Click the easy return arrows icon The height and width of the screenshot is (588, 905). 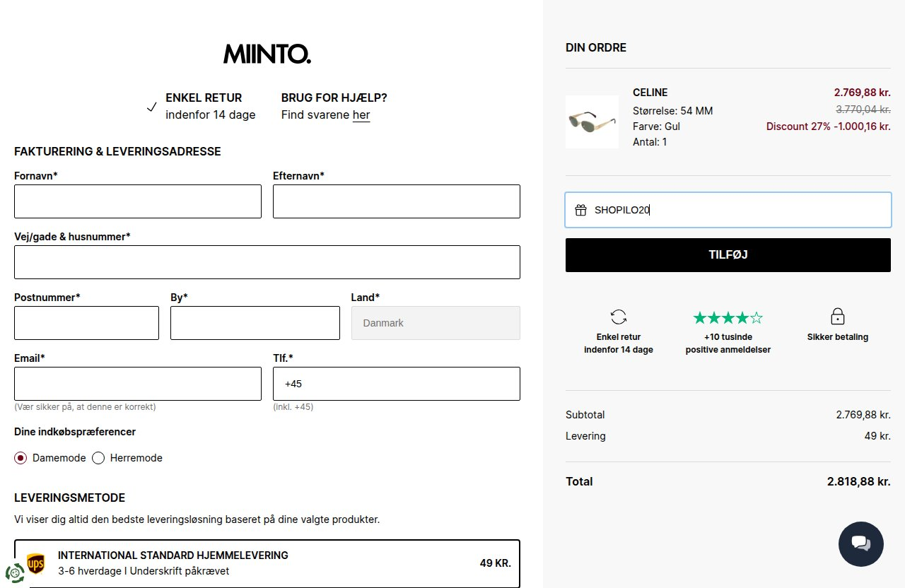click(x=619, y=317)
